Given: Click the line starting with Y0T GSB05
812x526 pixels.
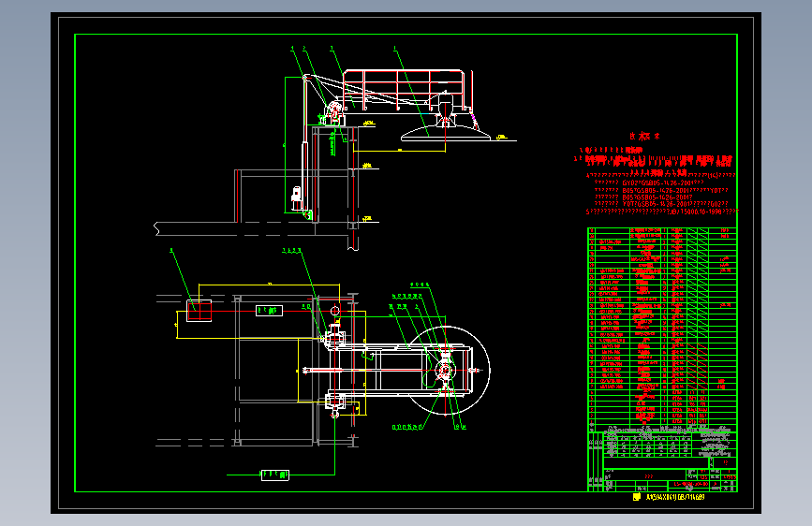Looking at the screenshot, I should [x=661, y=204].
